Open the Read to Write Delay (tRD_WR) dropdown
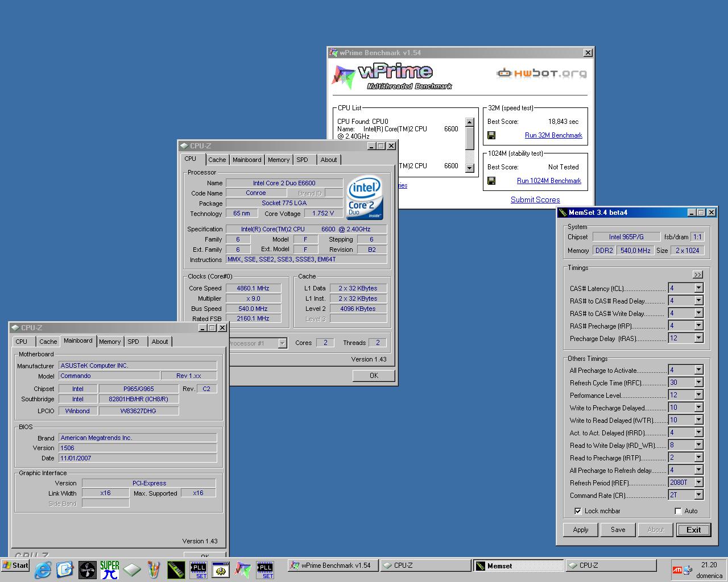The height and width of the screenshot is (582, 728). 698,445
